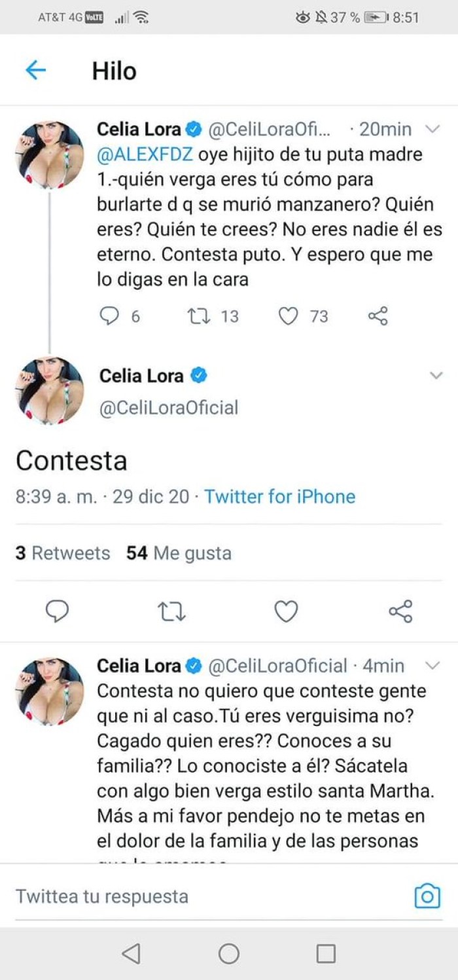Open the 'Twitter for iPhone' source link
458x980 pixels.
(279, 496)
